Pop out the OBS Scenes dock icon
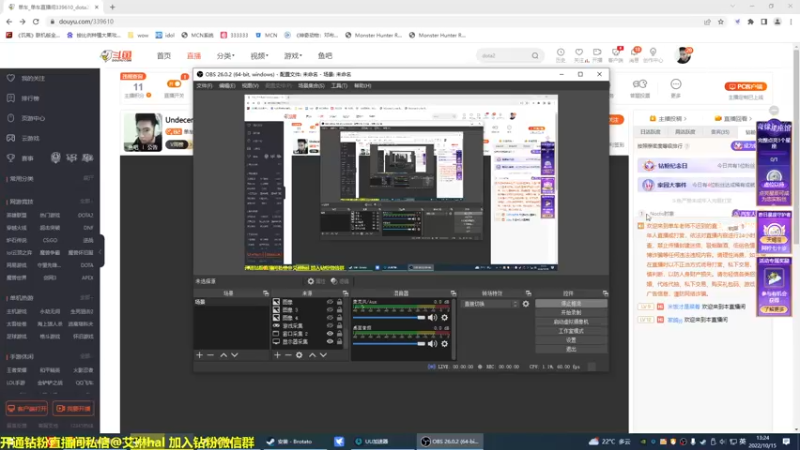The width and height of the screenshot is (800, 450). [266, 293]
